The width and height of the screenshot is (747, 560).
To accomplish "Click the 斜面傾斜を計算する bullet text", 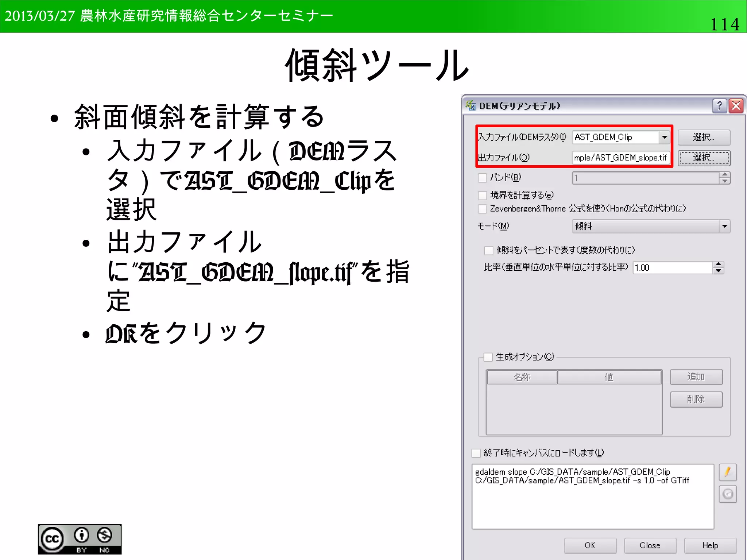I will 199,117.
